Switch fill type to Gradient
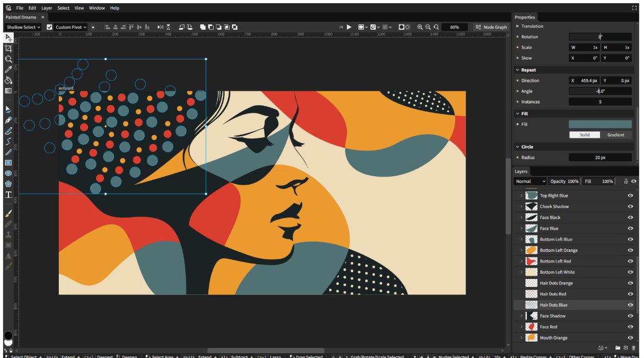 616,135
